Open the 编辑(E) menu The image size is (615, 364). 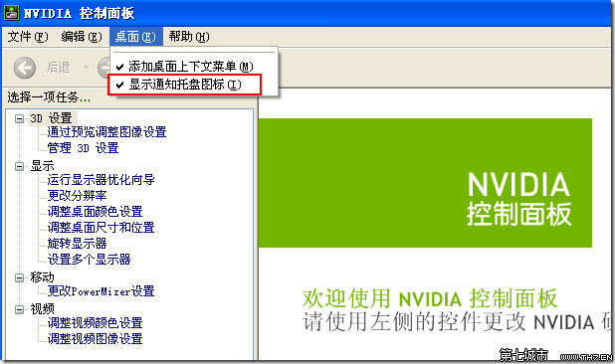point(82,37)
